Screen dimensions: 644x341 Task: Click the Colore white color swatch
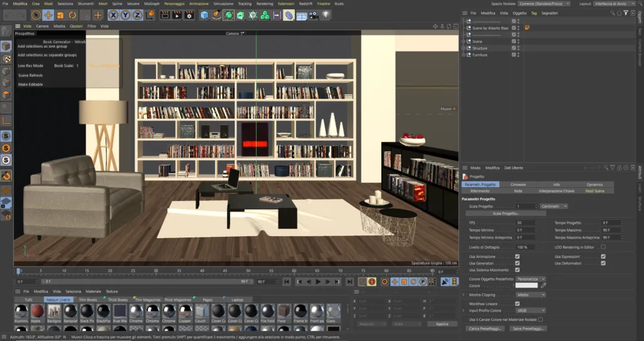tap(526, 286)
